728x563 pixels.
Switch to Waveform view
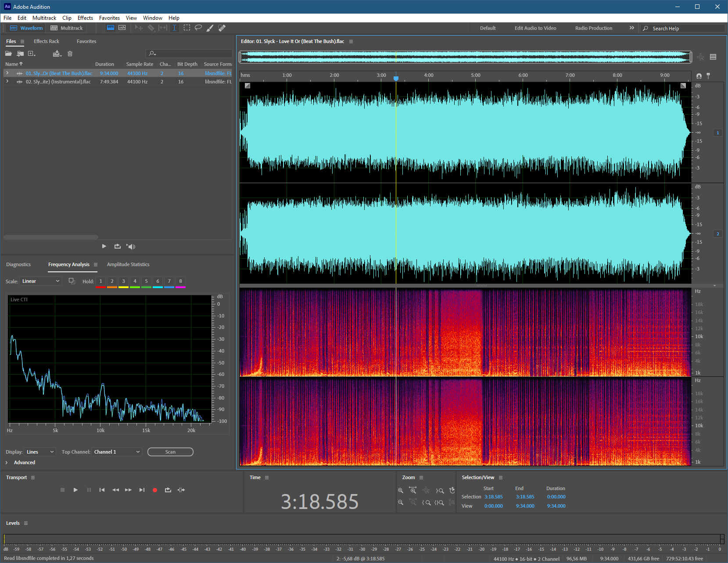click(26, 28)
